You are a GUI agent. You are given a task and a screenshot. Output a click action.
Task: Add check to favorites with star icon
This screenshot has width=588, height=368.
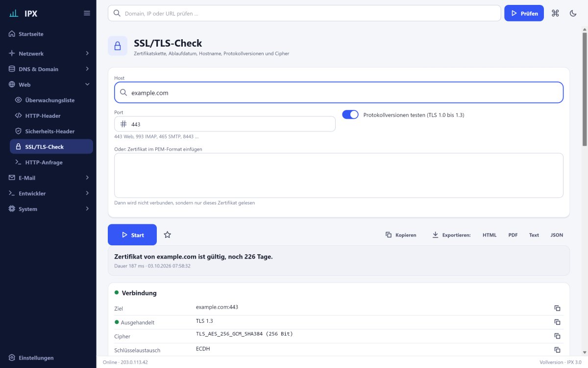point(167,235)
